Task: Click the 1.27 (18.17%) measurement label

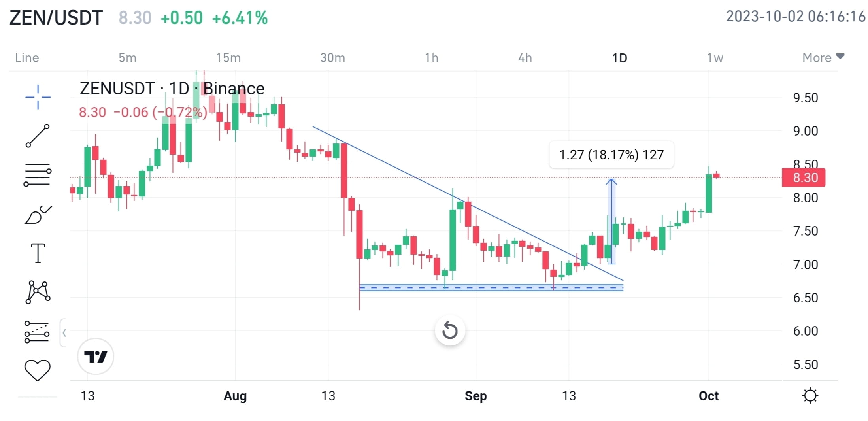Action: pos(611,155)
